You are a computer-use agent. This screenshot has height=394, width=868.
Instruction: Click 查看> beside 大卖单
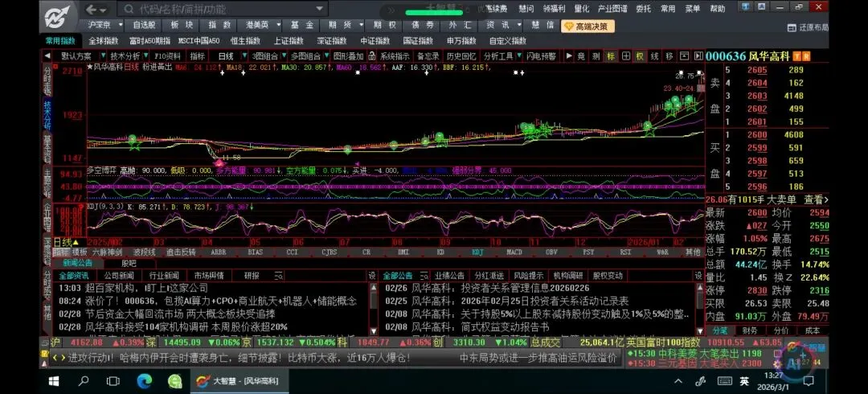[x=816, y=199]
